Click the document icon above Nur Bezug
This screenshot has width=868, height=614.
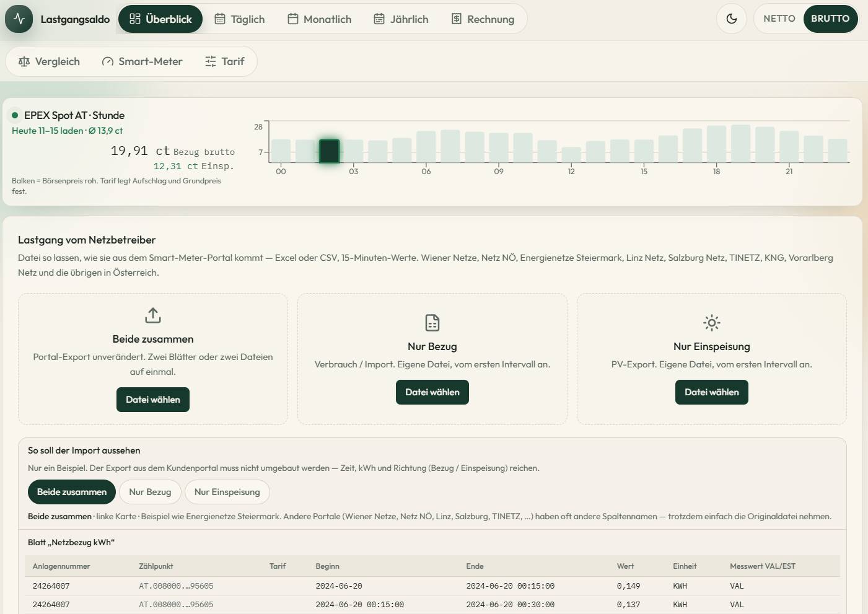click(x=432, y=323)
